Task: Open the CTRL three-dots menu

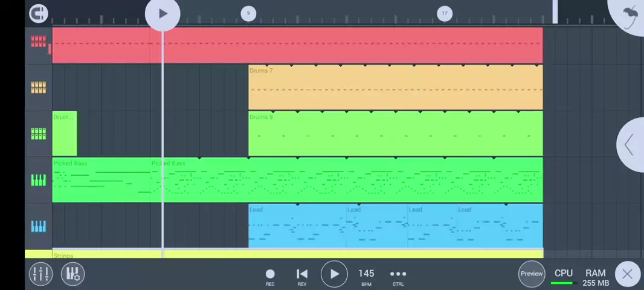Action: [398, 275]
